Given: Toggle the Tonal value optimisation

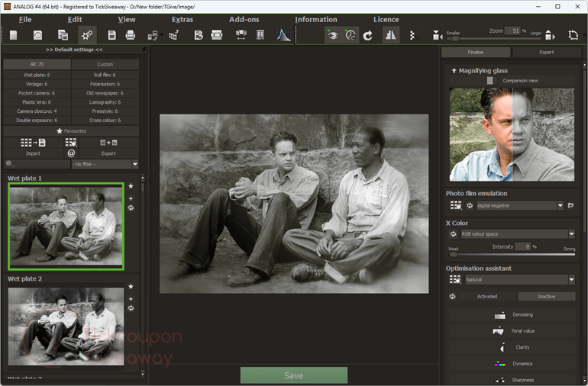Looking at the screenshot, I should [x=512, y=331].
